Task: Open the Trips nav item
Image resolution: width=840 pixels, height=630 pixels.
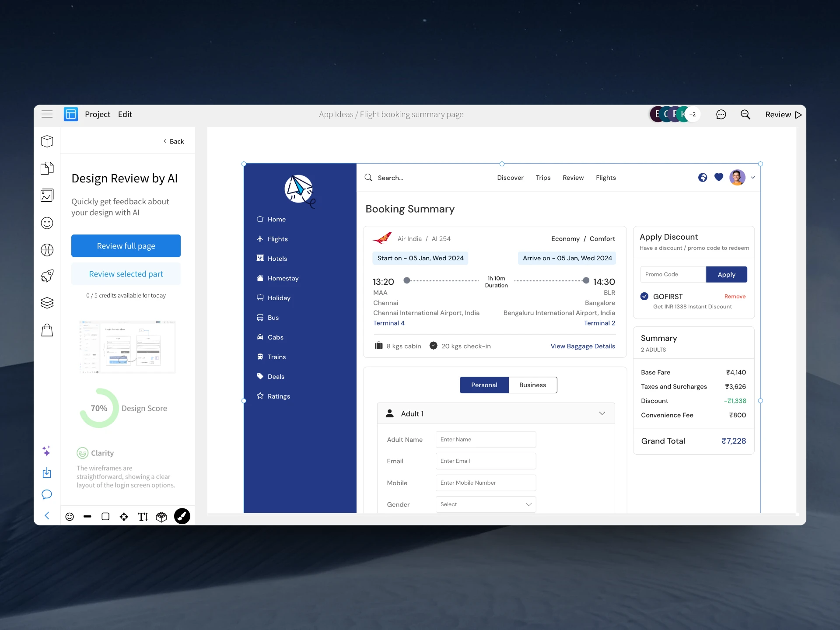Action: click(x=543, y=178)
